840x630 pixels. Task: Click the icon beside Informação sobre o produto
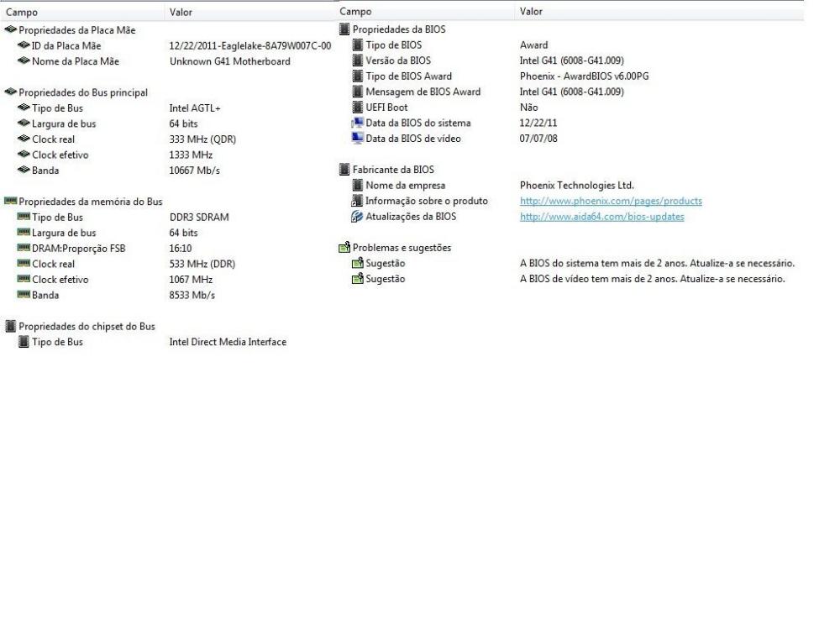pos(357,201)
